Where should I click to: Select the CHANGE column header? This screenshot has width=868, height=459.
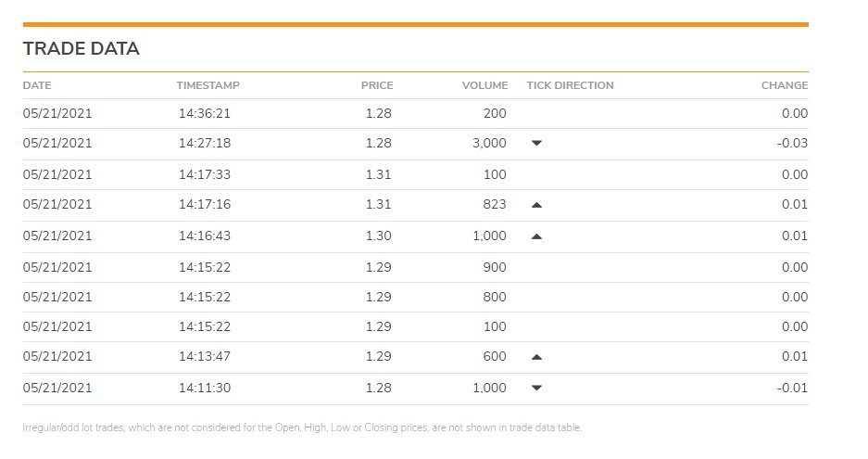coord(785,85)
